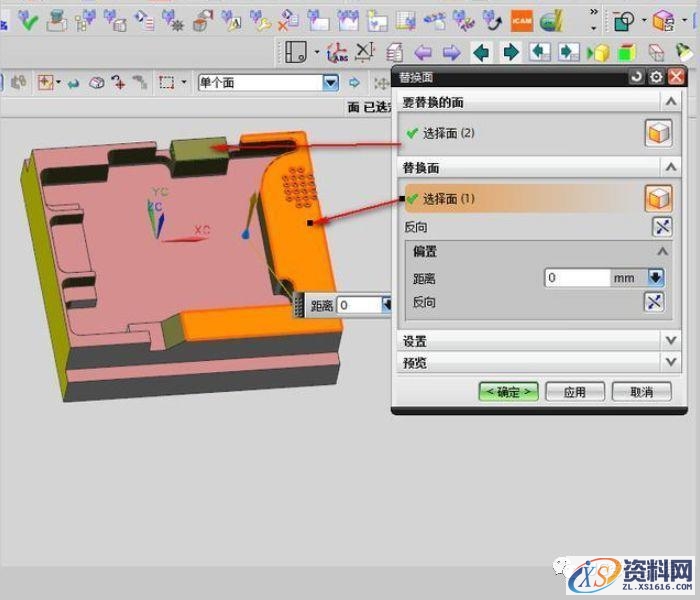This screenshot has height=600, width=700.
Task: Click the 距离 value field in dialog
Action: tap(577, 278)
